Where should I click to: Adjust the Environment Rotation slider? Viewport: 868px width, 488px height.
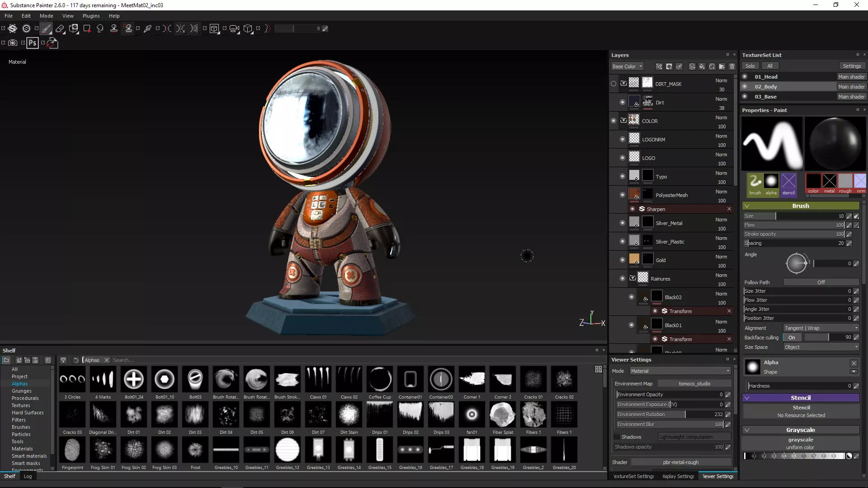point(669,414)
